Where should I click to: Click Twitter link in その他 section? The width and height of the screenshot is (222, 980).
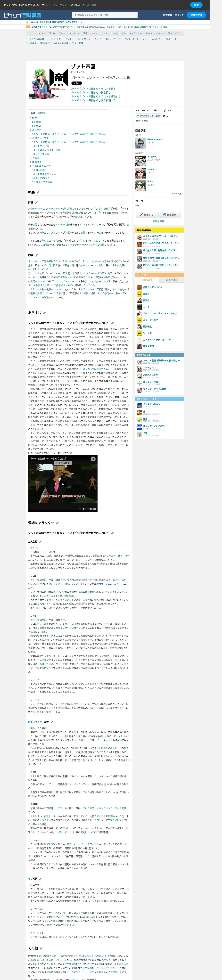(65, 956)
